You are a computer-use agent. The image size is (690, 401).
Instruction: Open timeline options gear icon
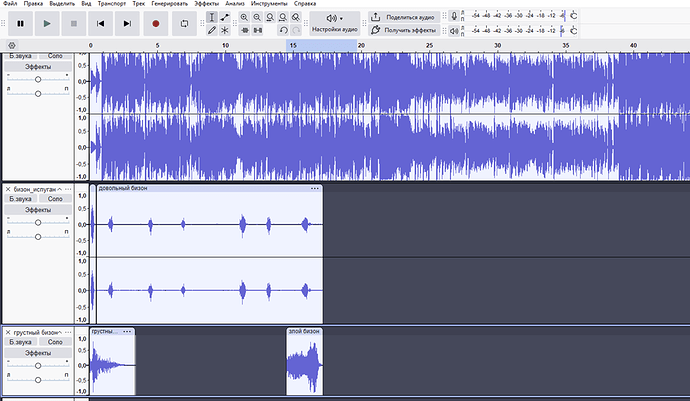pyautogui.click(x=12, y=45)
